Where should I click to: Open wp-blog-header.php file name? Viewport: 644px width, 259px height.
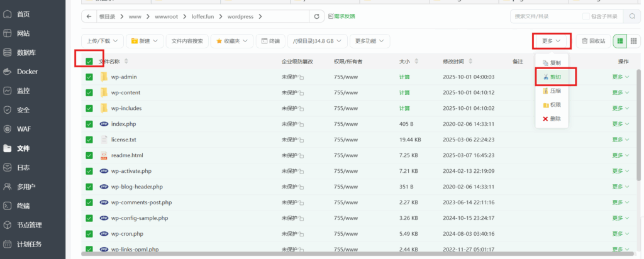(x=136, y=187)
